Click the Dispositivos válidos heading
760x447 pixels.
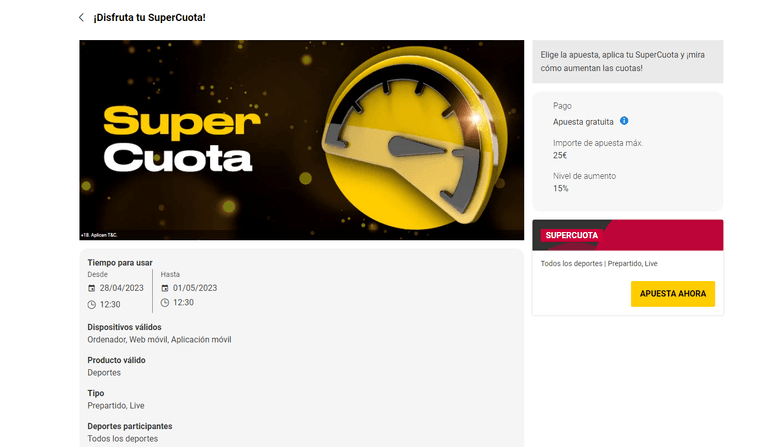pos(124,327)
